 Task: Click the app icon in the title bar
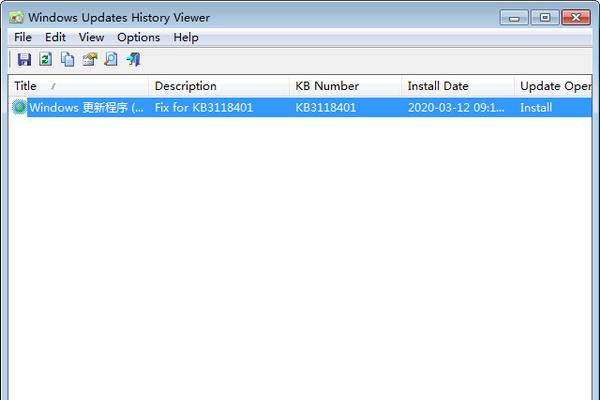click(16, 17)
